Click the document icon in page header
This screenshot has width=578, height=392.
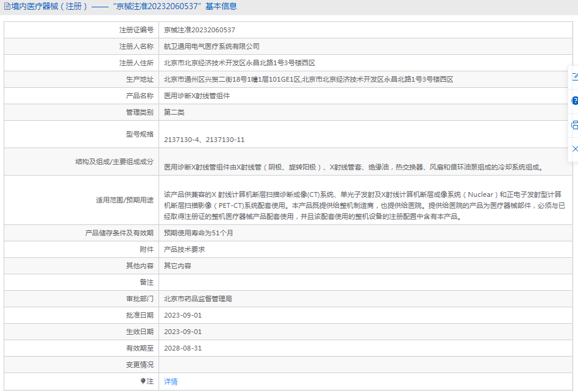[7, 6]
